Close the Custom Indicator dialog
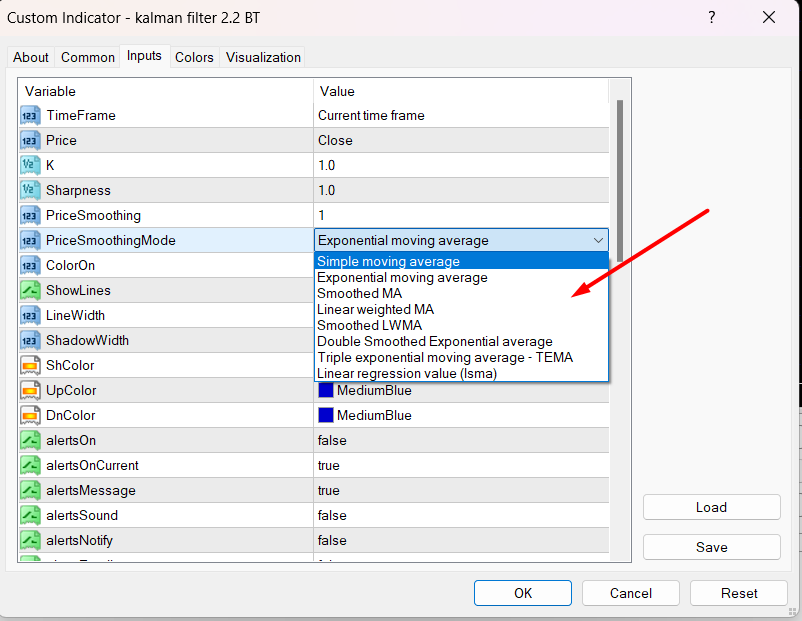802x621 pixels. [769, 18]
